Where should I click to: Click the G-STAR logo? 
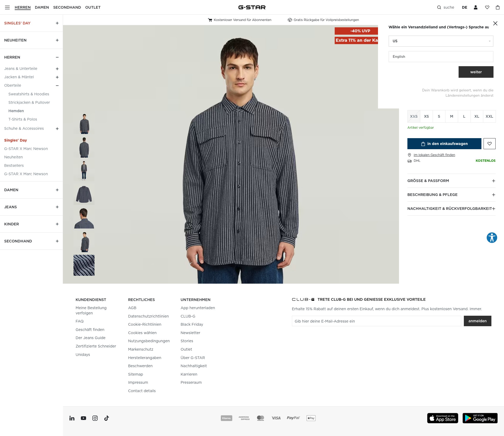[252, 7]
